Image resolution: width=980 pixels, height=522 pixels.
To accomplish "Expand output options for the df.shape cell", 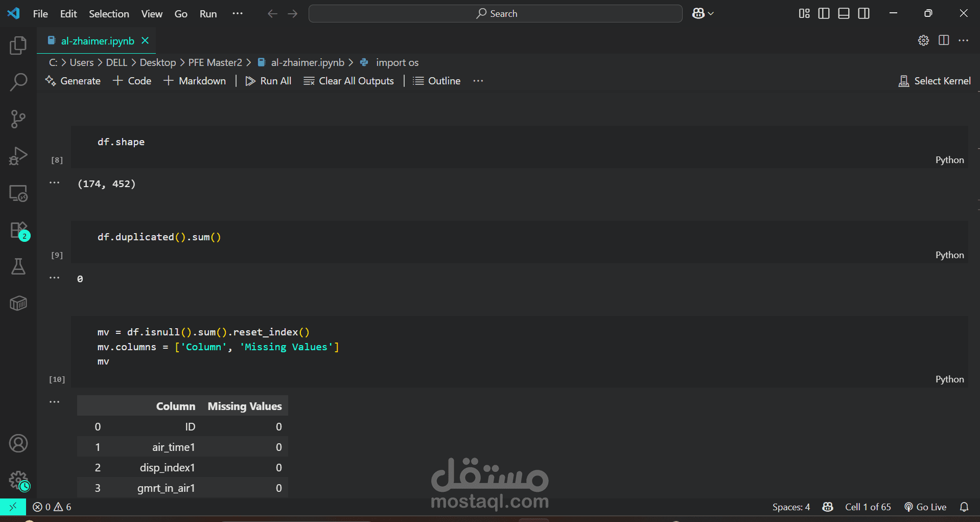I will coord(55,183).
